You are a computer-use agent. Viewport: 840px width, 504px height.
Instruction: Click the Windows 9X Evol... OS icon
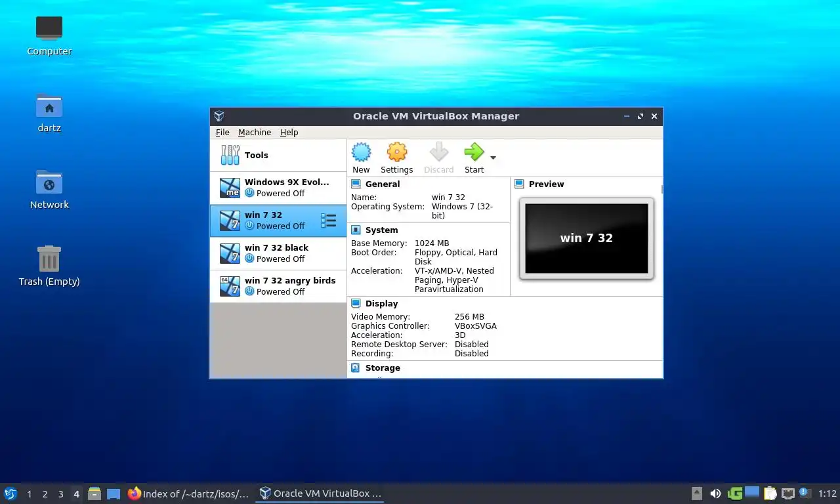(x=230, y=188)
